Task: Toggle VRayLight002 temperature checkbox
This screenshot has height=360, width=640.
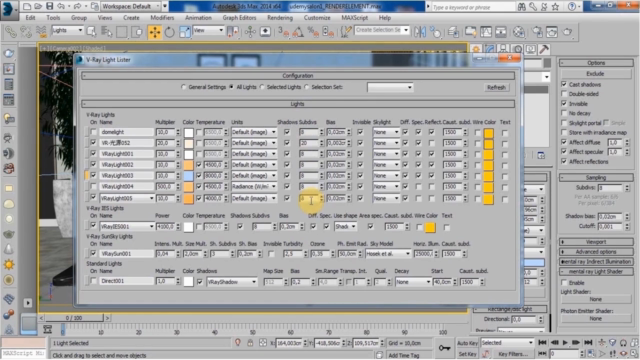Action: [199, 164]
